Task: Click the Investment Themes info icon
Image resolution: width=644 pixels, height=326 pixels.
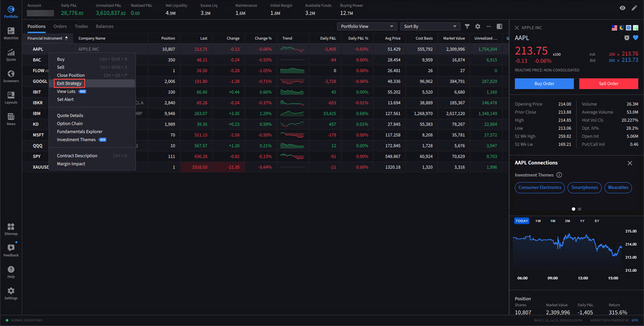Action: [559, 175]
